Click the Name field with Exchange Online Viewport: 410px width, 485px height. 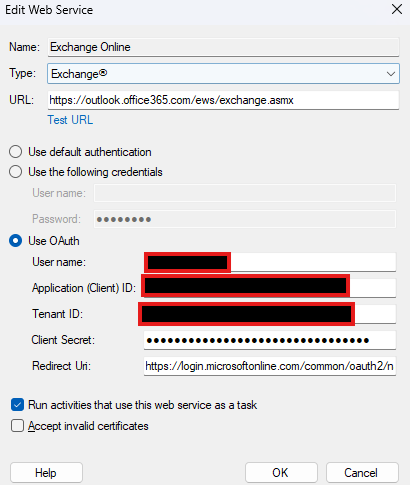(223, 47)
